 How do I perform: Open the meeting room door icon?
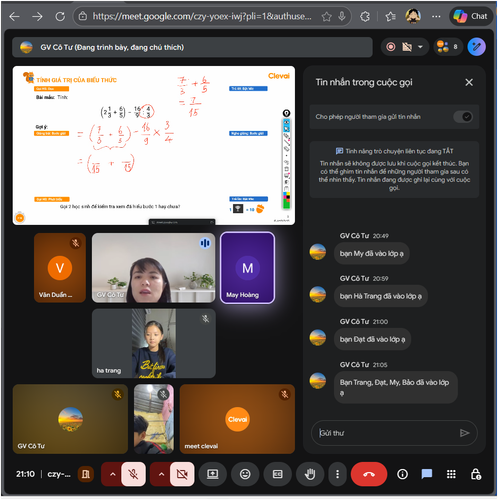pyautogui.click(x=85, y=474)
